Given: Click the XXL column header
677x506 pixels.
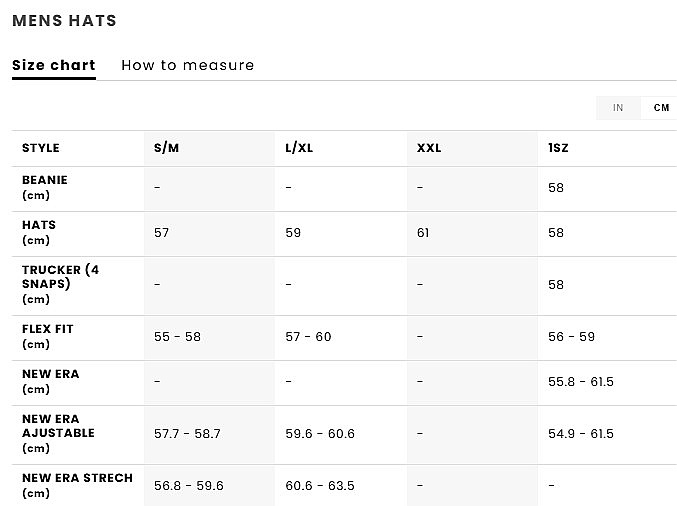Looking at the screenshot, I should coord(429,148).
